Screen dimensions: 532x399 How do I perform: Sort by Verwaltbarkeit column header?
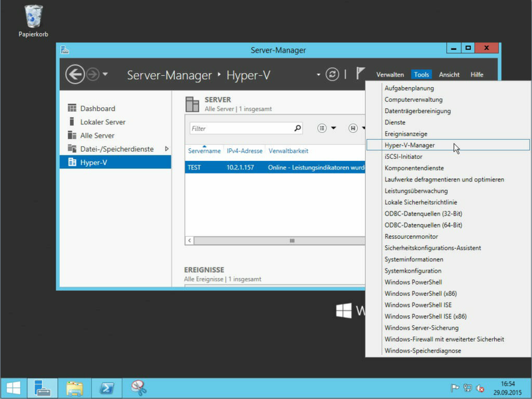point(289,151)
